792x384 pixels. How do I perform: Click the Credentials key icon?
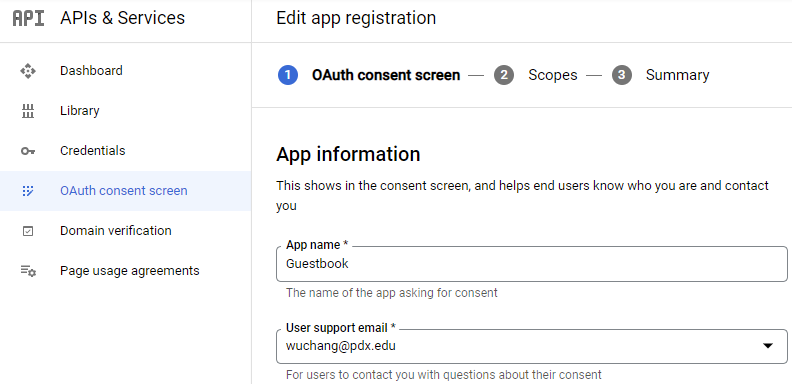28,151
